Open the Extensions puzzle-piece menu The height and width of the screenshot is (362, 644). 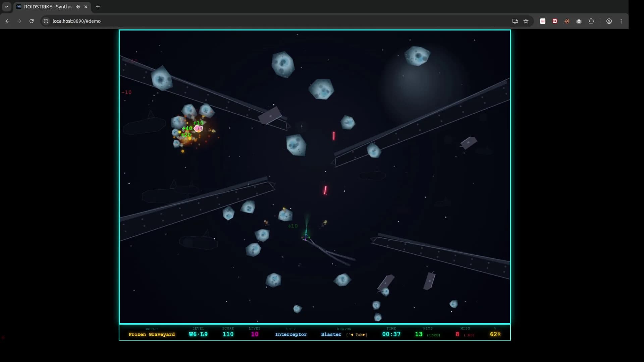pos(591,21)
